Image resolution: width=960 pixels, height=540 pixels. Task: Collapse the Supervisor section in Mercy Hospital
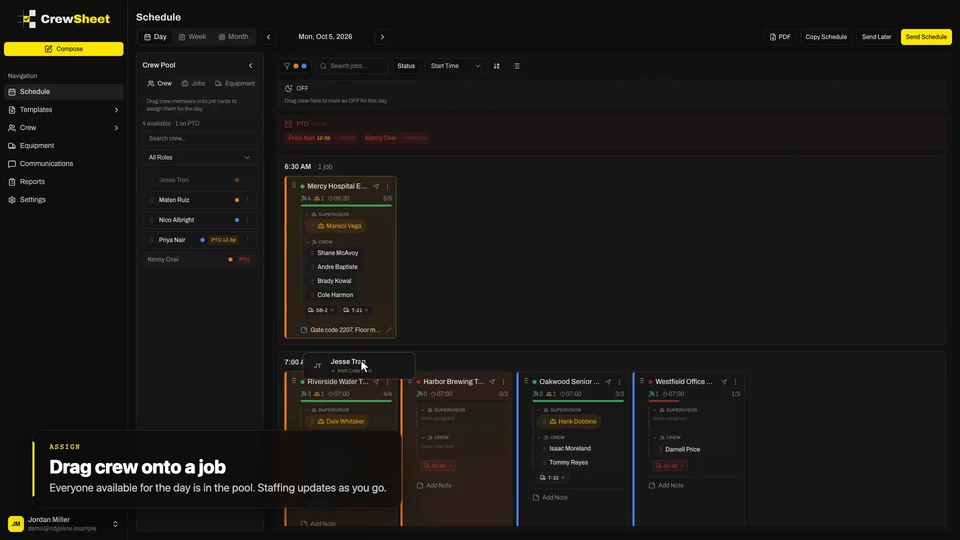click(x=307, y=215)
